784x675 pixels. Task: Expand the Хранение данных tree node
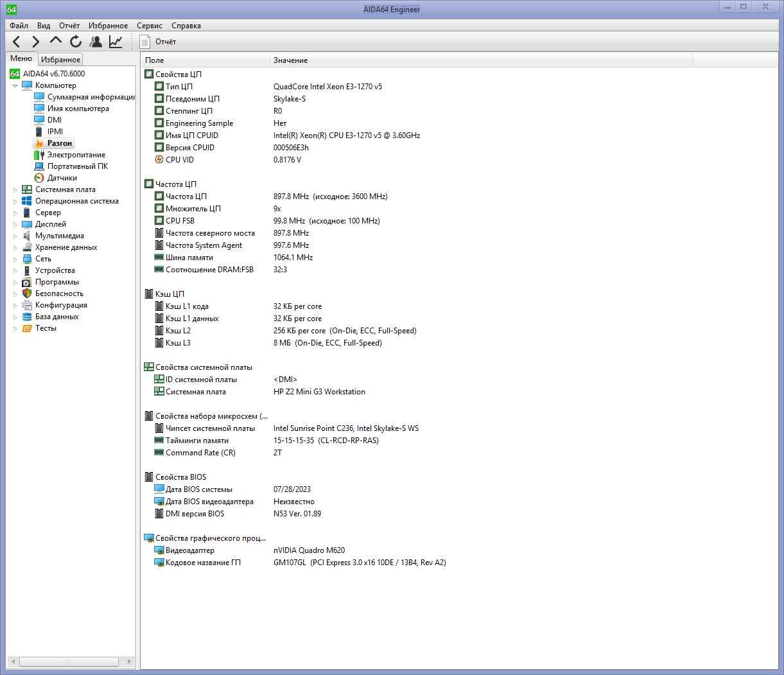tap(15, 247)
